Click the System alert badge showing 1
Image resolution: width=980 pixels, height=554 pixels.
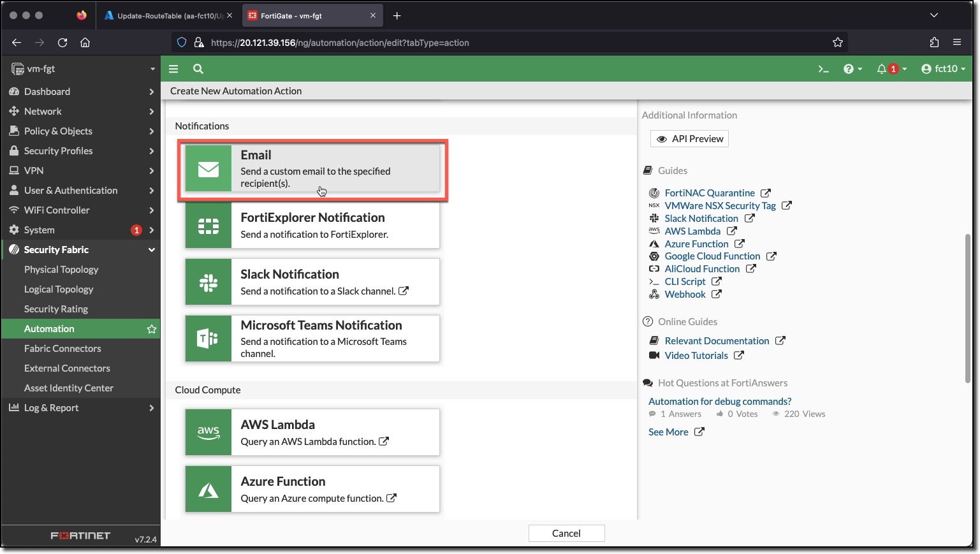point(136,230)
